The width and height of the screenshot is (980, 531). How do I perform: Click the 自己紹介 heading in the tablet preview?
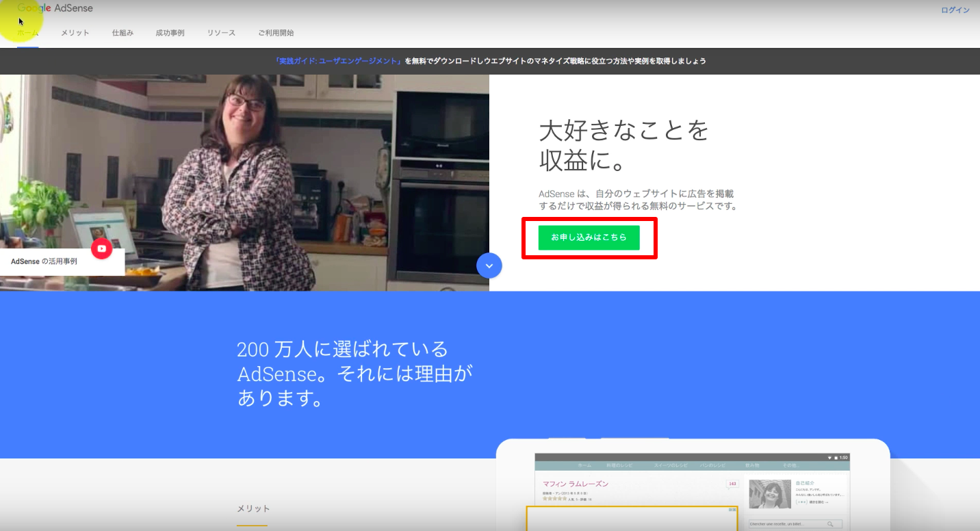pyautogui.click(x=805, y=483)
